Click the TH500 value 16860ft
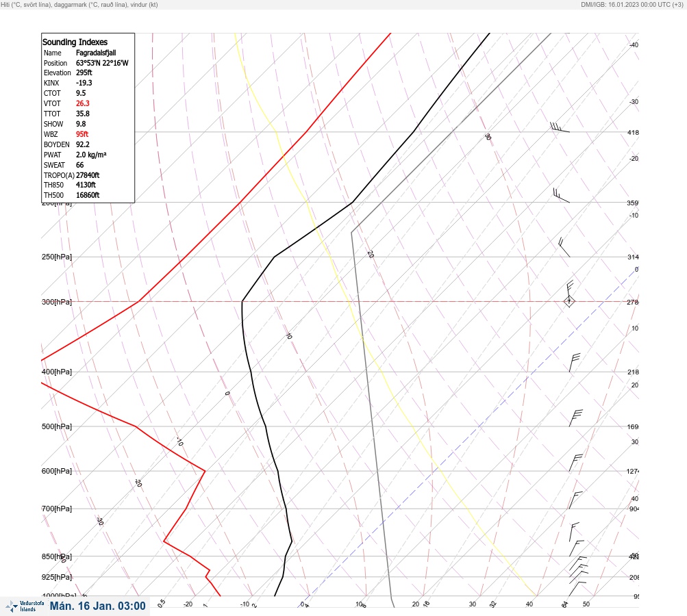Viewport: 687px width, 616px height. tap(88, 195)
